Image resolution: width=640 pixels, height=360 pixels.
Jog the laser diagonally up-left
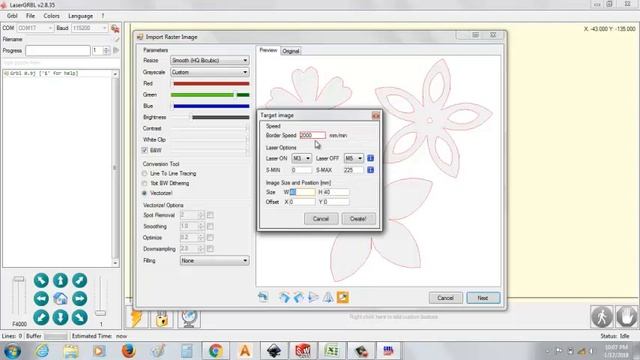point(41,280)
